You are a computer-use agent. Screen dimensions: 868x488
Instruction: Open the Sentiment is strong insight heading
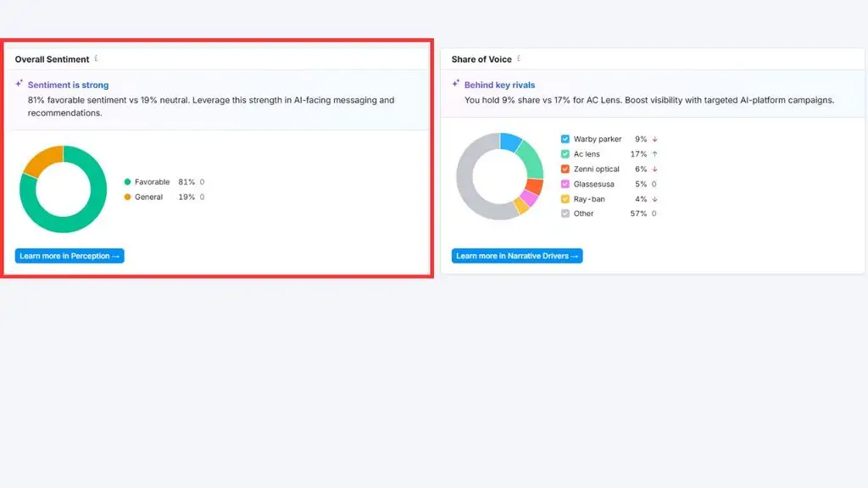[x=68, y=85]
